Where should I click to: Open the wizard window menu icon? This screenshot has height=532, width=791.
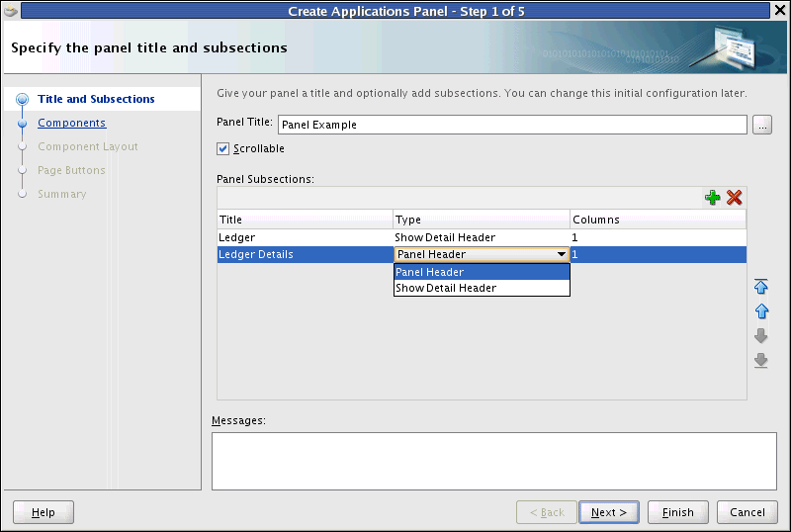10,10
